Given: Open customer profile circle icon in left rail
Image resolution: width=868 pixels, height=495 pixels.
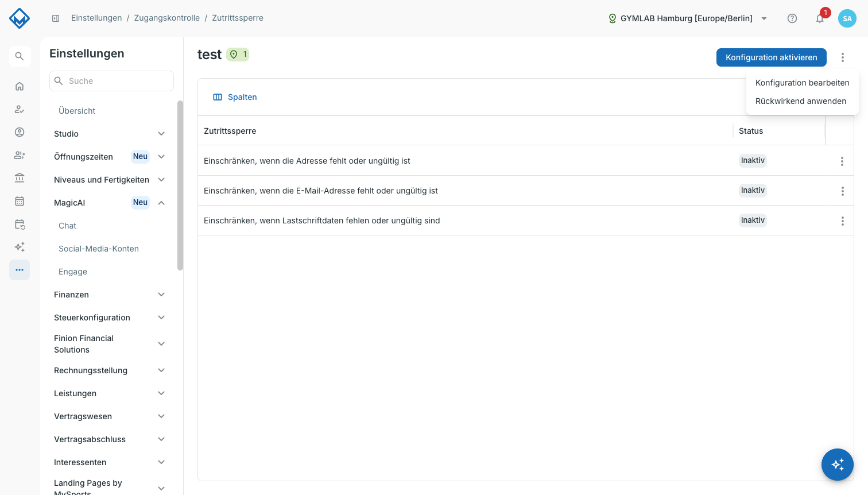Looking at the screenshot, I should [x=20, y=132].
